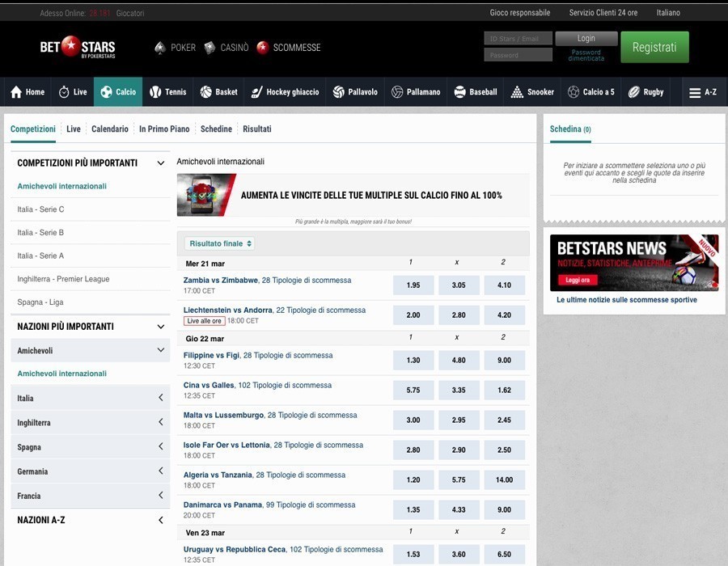The width and height of the screenshot is (728, 566).
Task: Expand the Germania country group
Action: click(x=161, y=471)
